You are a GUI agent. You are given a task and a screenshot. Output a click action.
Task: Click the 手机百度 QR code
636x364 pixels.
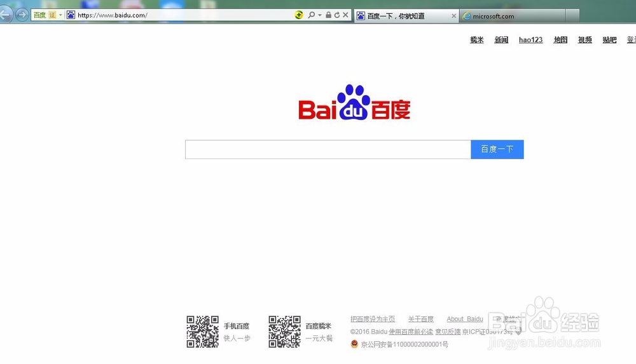pos(202,332)
